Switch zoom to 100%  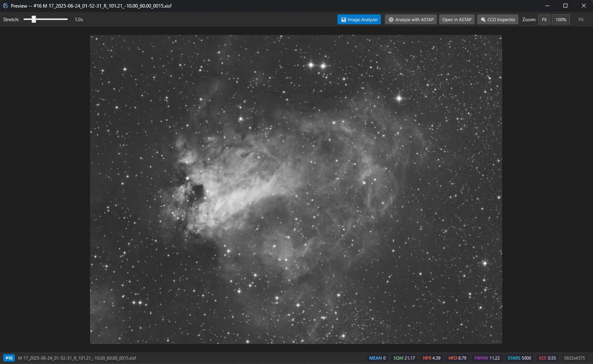click(561, 20)
